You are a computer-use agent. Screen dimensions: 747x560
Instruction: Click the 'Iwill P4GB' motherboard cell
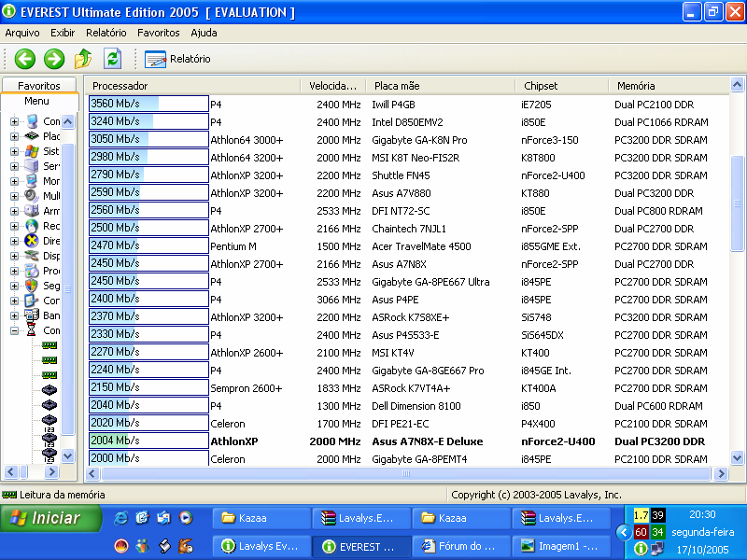(x=393, y=105)
